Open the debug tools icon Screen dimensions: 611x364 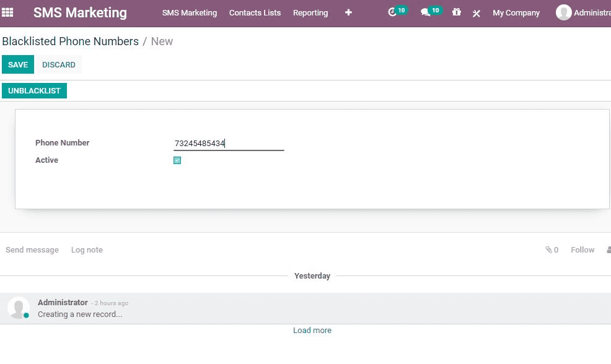click(x=476, y=13)
